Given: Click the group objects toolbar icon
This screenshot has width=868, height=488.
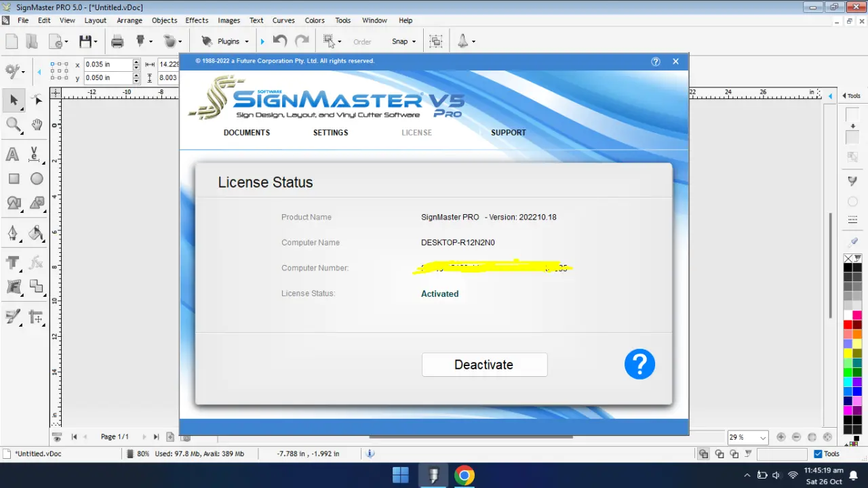Looking at the screenshot, I should [436, 41].
